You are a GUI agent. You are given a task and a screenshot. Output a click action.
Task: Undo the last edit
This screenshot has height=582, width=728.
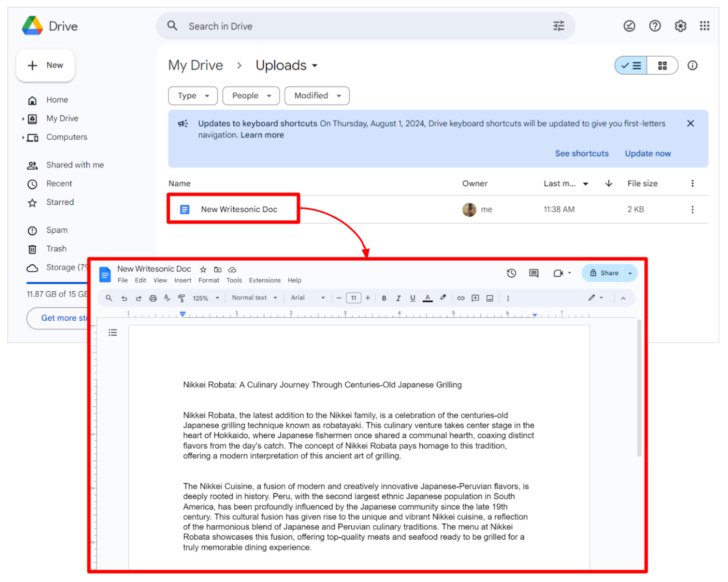point(124,298)
